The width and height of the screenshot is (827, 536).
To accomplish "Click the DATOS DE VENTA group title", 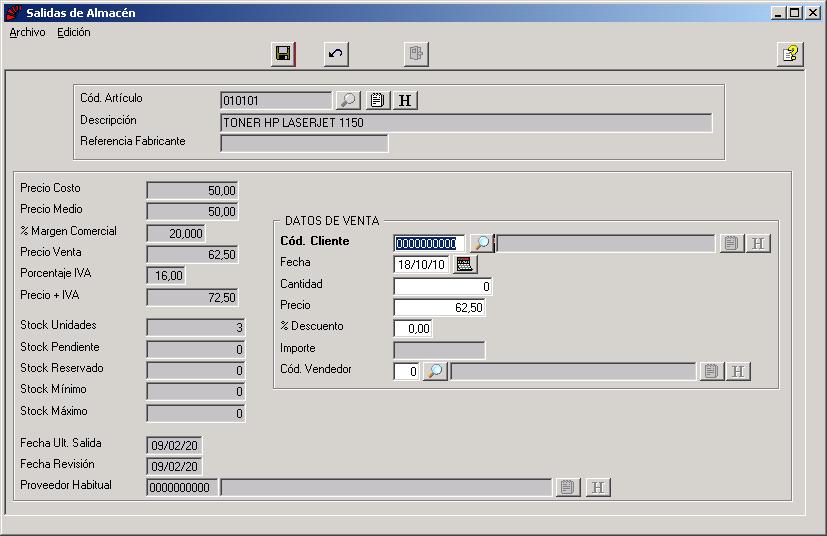I will (x=332, y=221).
